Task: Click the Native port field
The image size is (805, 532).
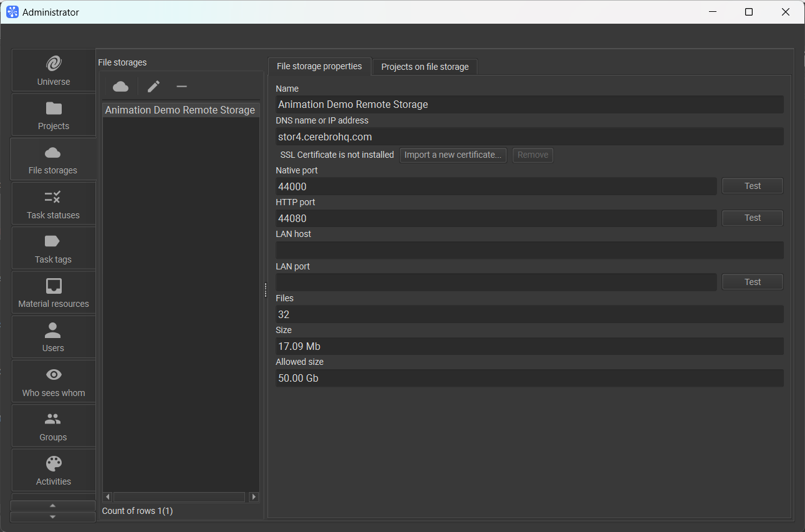Action: pos(496,186)
